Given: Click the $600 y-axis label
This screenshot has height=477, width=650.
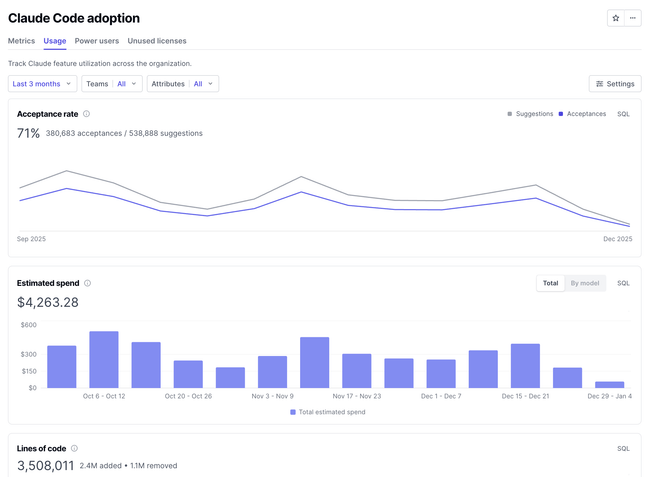Looking at the screenshot, I should pyautogui.click(x=29, y=325).
